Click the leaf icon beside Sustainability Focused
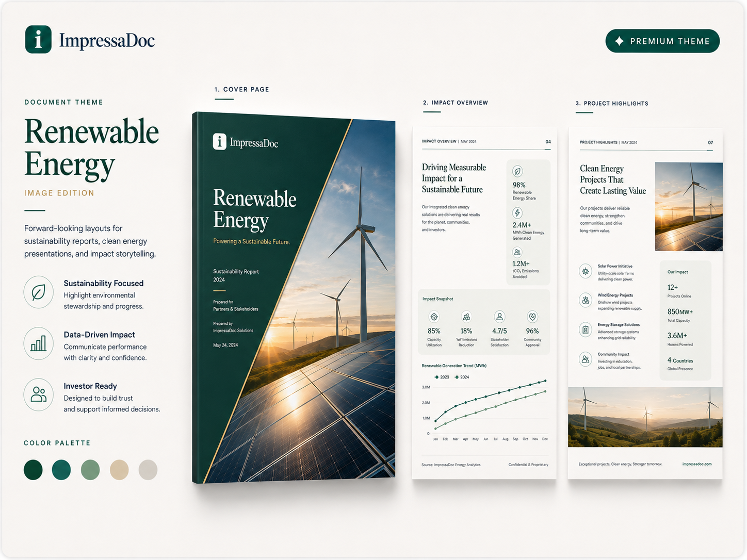Viewport: 747px width, 560px height. coord(39,292)
